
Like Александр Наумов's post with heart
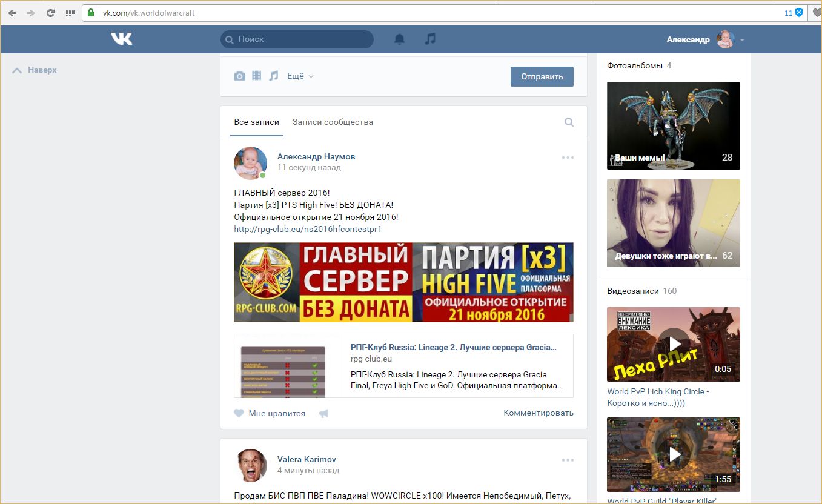click(239, 414)
